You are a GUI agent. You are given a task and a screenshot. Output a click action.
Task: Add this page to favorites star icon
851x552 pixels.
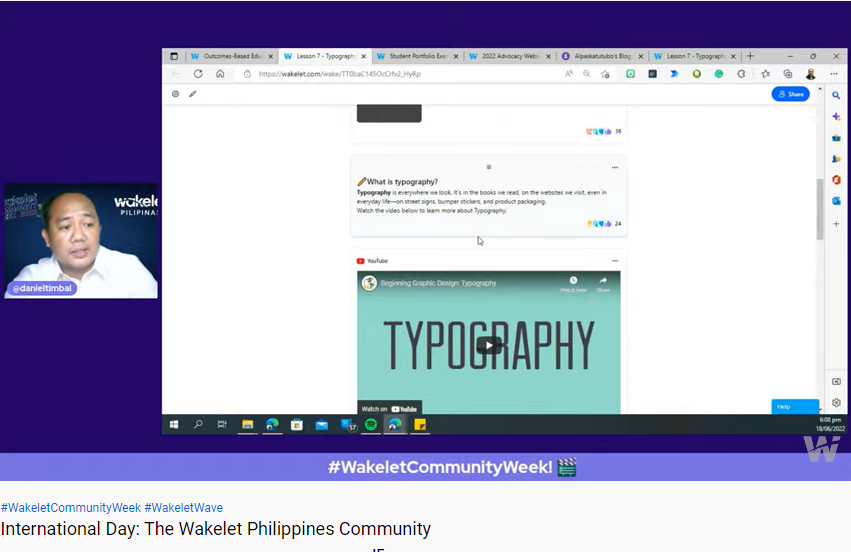(605, 74)
